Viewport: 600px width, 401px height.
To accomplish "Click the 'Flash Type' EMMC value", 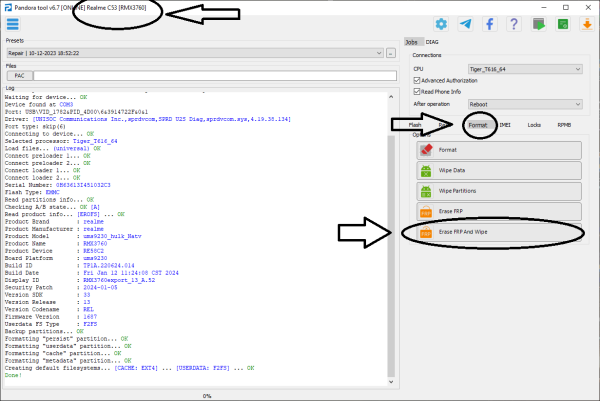I will (x=53, y=192).
